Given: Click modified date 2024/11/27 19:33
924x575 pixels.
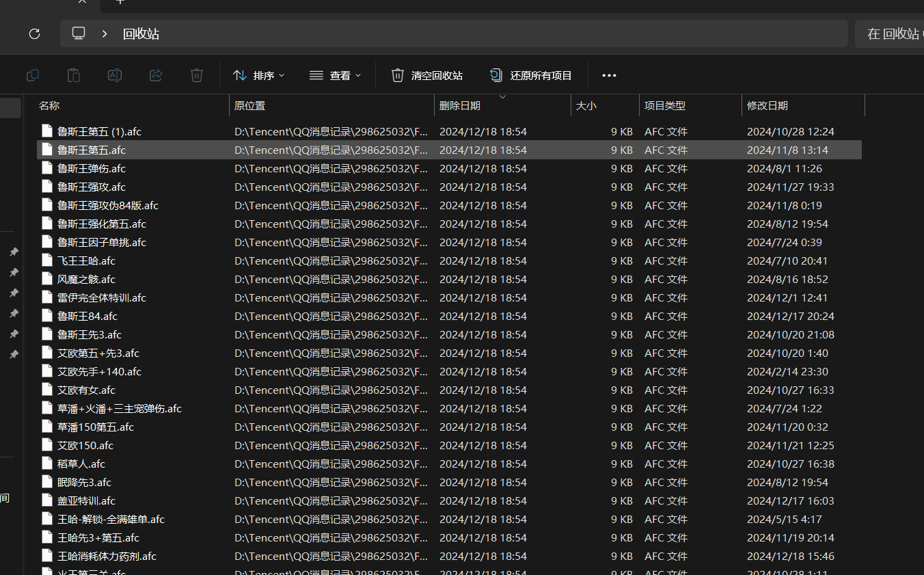Looking at the screenshot, I should coord(791,187).
